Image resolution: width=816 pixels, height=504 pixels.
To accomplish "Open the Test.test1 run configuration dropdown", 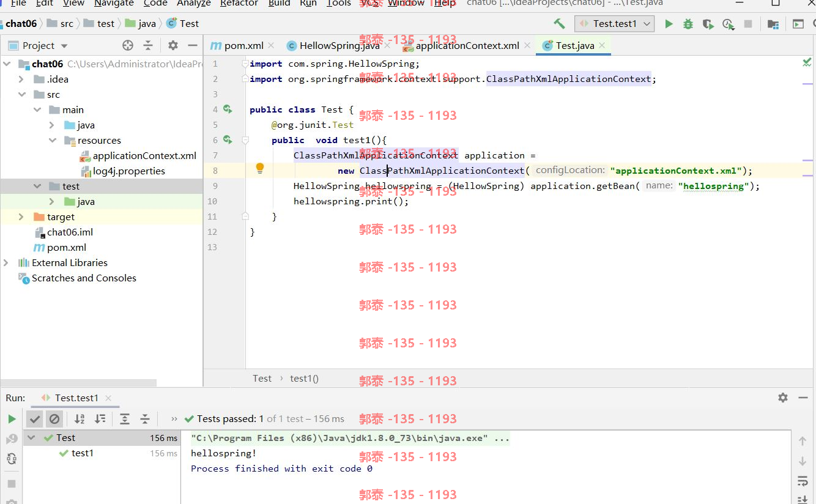I will point(615,24).
